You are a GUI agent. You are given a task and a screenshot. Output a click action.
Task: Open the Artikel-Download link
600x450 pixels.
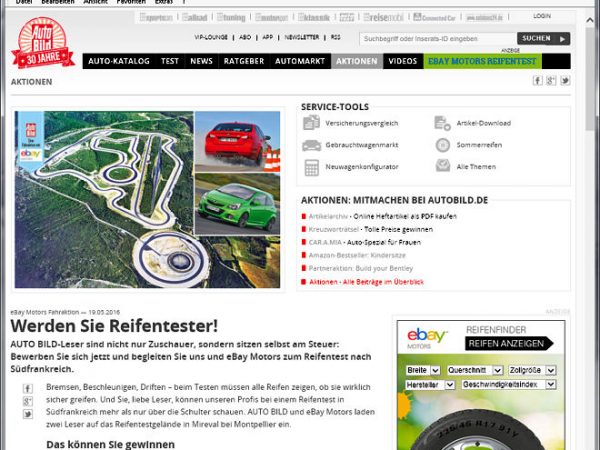pyautogui.click(x=484, y=123)
